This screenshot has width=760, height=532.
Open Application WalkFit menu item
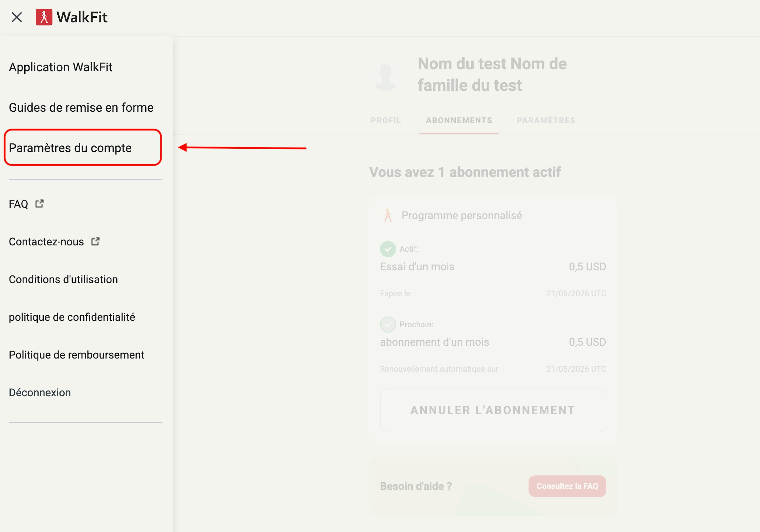coord(61,67)
